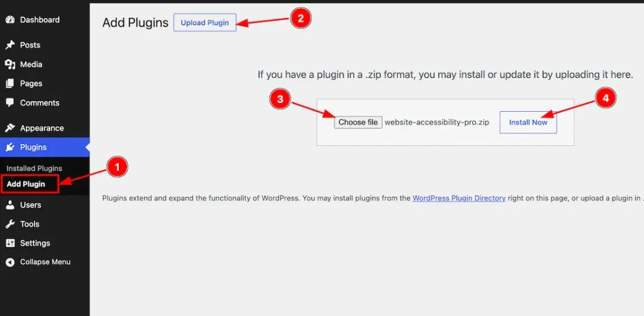Click the Collapse Menu arrow icon
This screenshot has height=316, width=644.
point(10,262)
